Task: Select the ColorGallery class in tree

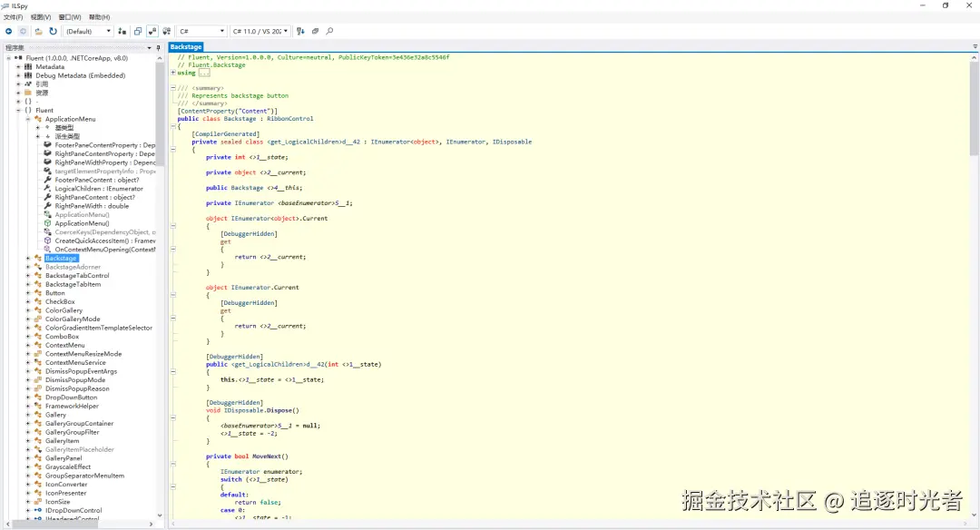Action: point(64,310)
